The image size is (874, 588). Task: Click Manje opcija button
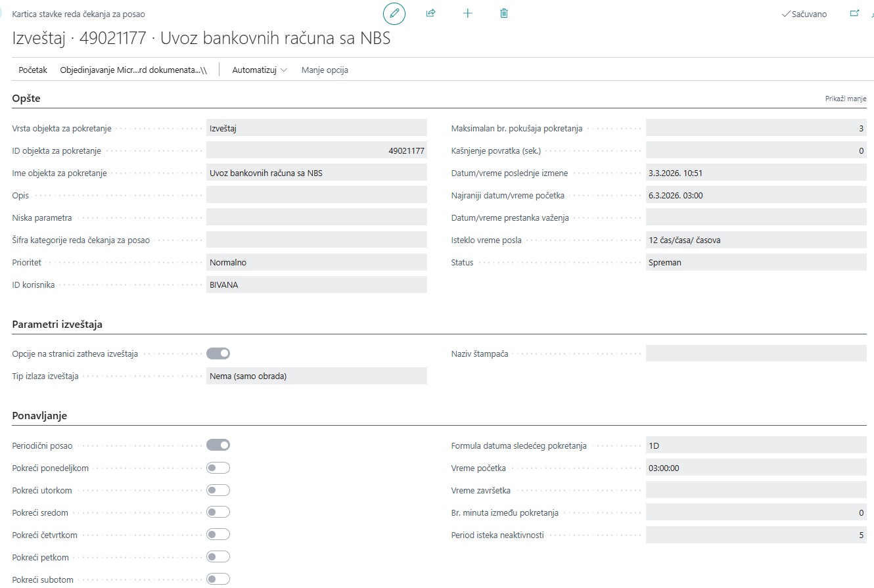325,70
